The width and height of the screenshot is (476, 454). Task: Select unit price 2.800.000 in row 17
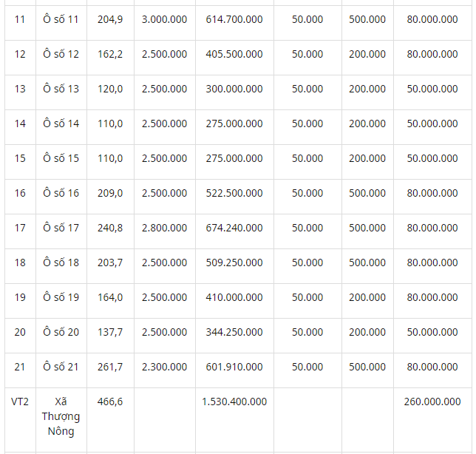click(x=165, y=228)
